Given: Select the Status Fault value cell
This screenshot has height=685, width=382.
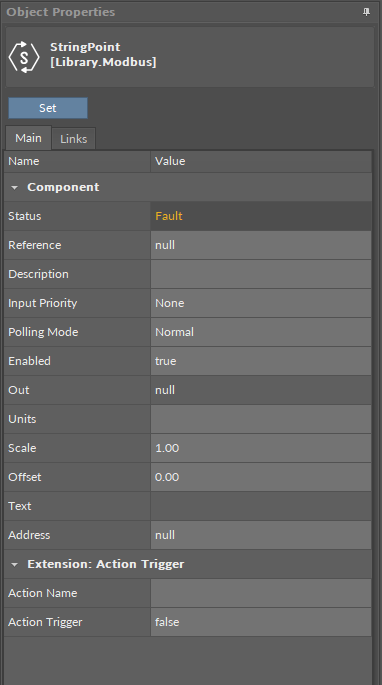Looking at the screenshot, I should click(x=261, y=216).
